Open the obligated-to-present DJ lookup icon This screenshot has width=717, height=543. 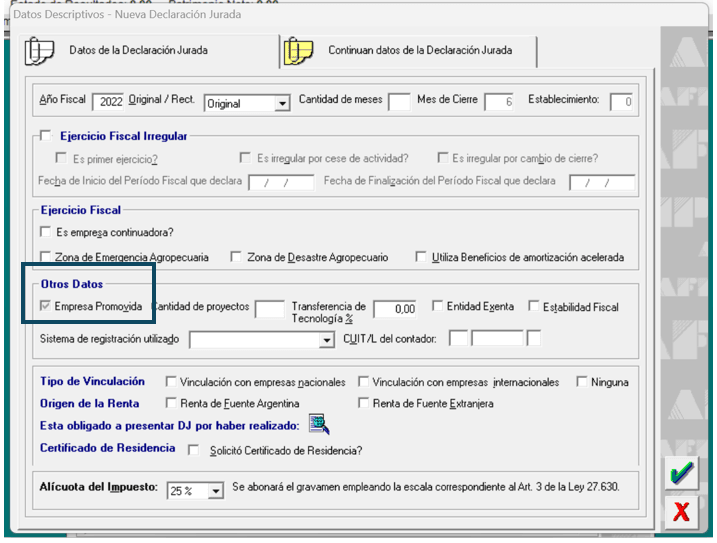(x=318, y=426)
